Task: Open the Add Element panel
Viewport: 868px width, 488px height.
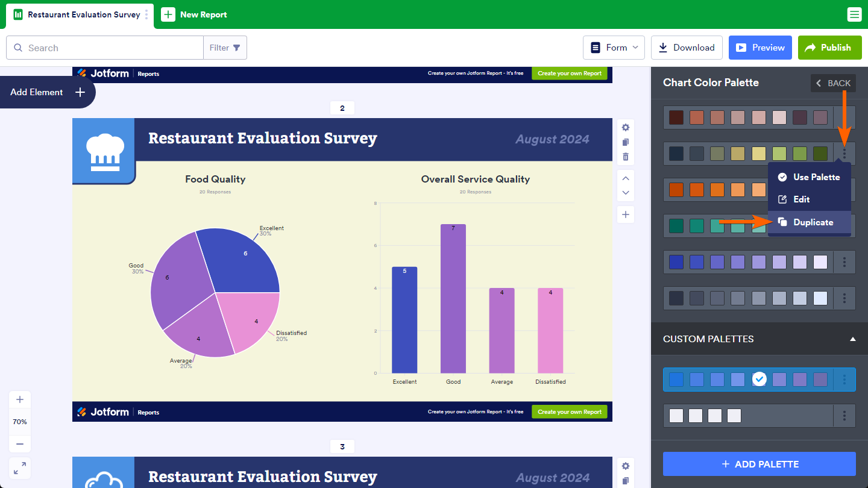Action: [48, 92]
